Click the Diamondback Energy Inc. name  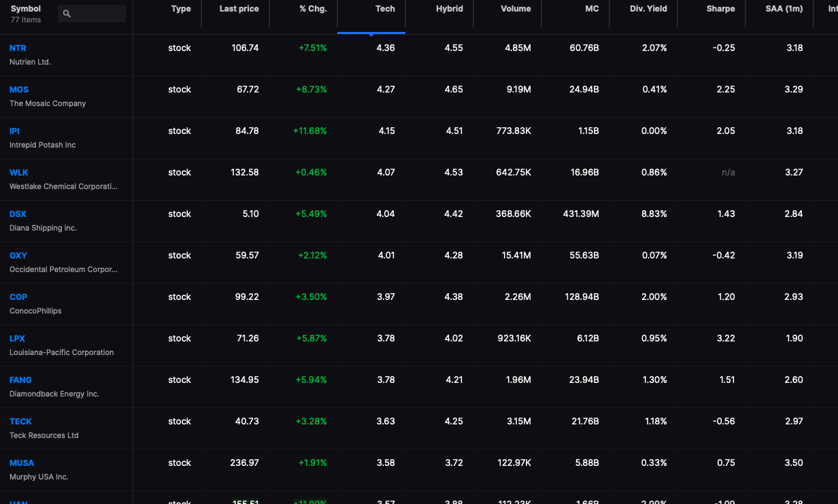tap(54, 394)
